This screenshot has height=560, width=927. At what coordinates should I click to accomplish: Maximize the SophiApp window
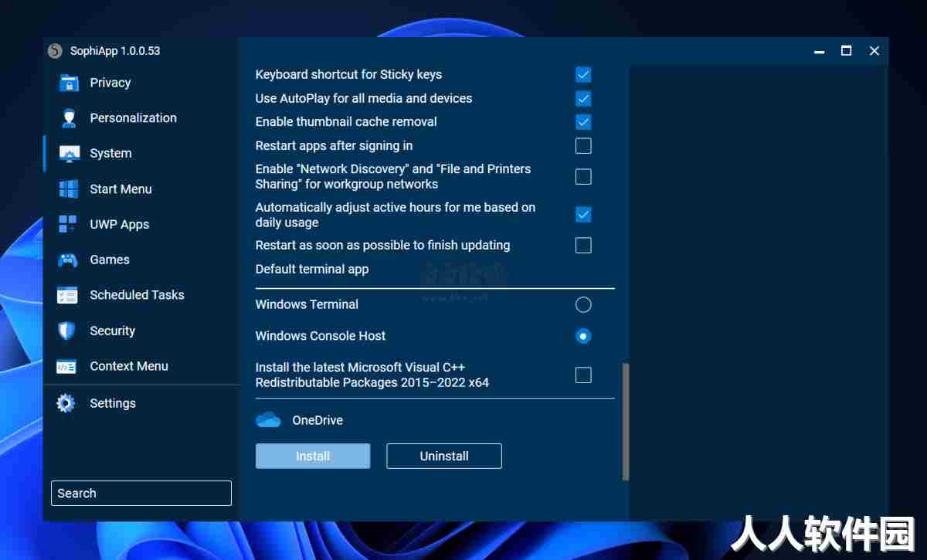[x=847, y=51]
